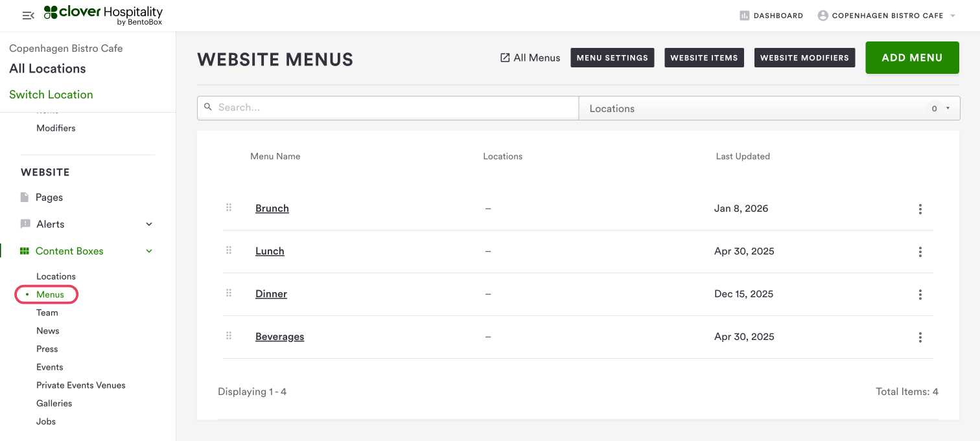This screenshot has width=980, height=441.
Task: Click the Beverages row drag handle
Action: [229, 336]
